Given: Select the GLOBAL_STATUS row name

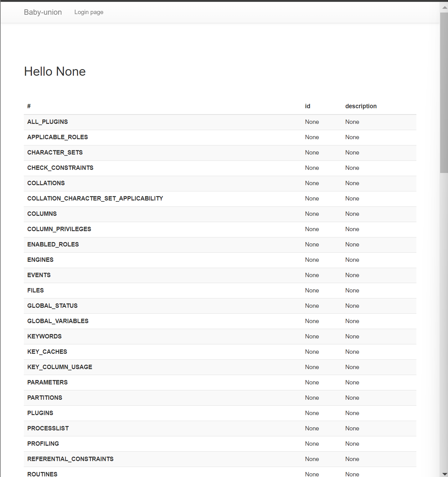Looking at the screenshot, I should (x=53, y=306).
